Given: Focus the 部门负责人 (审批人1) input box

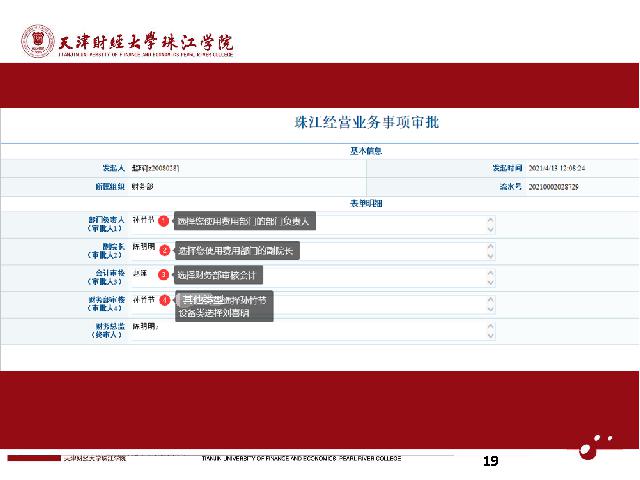Looking at the screenshot, I should tap(312, 225).
